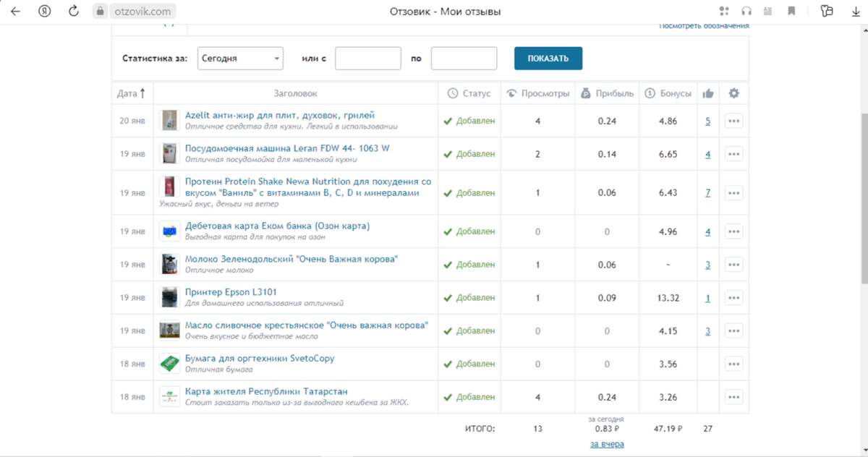Click the 'за вчера' link

(607, 444)
